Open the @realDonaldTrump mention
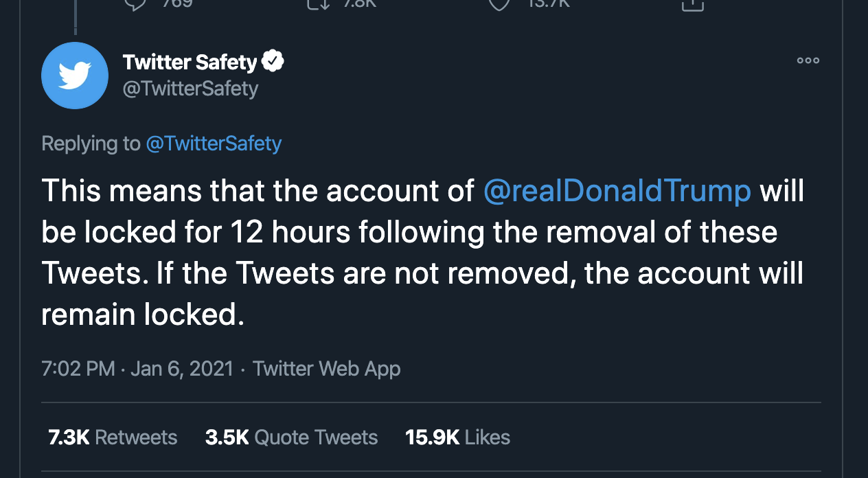 click(x=617, y=191)
